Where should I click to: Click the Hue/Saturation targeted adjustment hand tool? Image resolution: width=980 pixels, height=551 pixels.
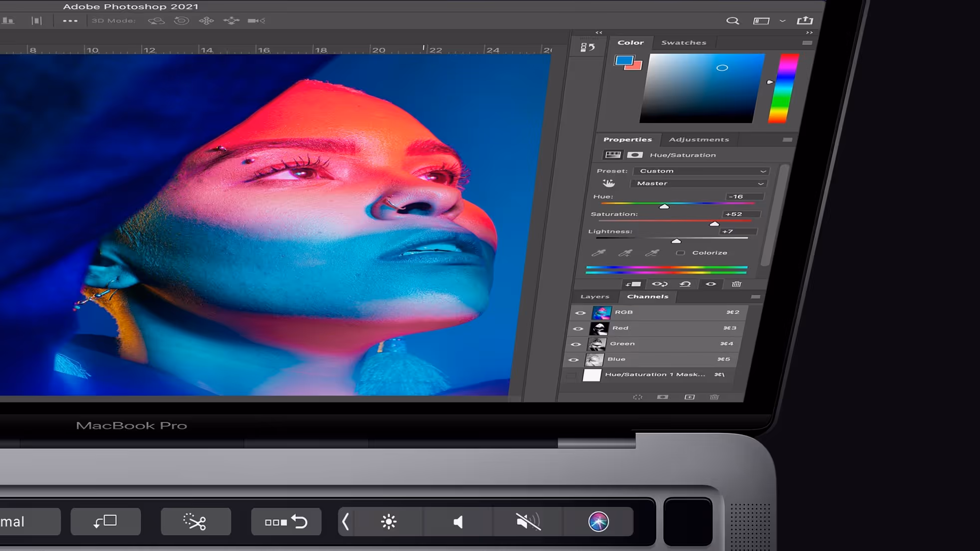608,184
